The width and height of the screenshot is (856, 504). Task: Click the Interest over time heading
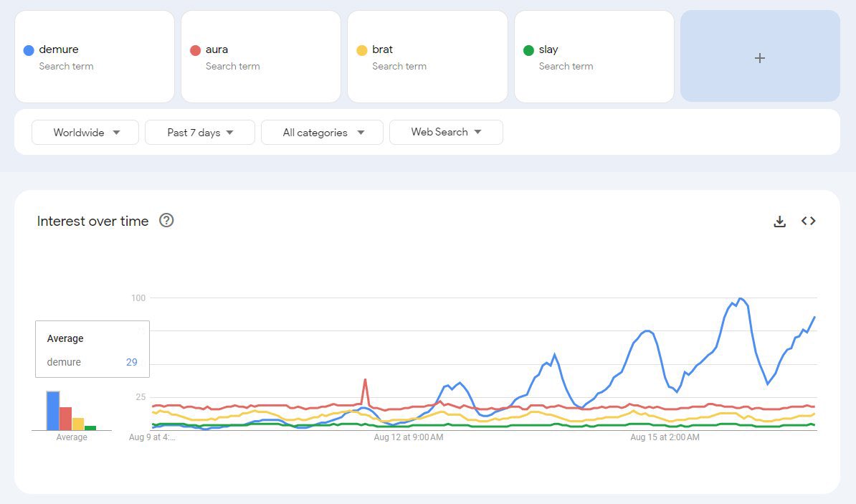click(92, 221)
